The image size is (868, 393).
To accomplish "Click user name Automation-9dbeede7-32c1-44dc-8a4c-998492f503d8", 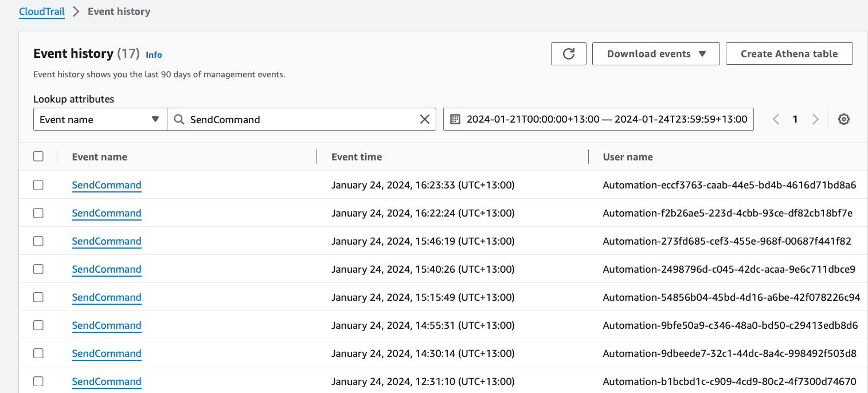I will coord(730,353).
